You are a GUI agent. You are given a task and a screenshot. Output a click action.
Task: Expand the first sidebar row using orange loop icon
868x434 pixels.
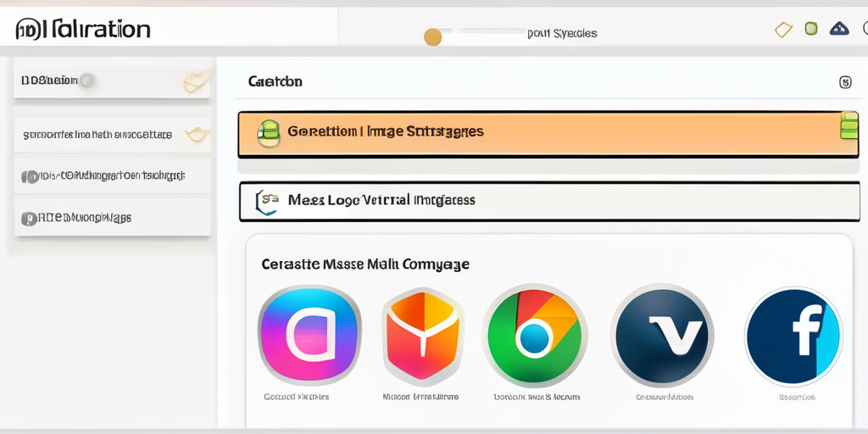pyautogui.click(x=196, y=81)
